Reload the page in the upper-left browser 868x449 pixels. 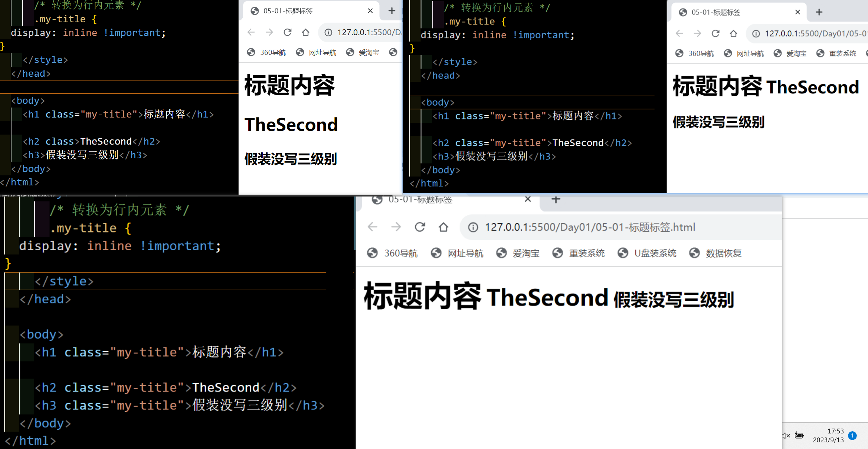[288, 33]
